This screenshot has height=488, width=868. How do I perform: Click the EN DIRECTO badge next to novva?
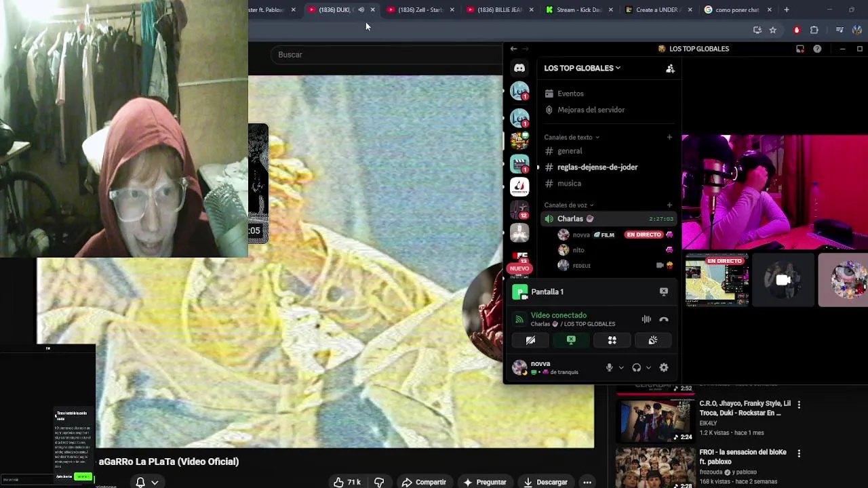click(644, 235)
